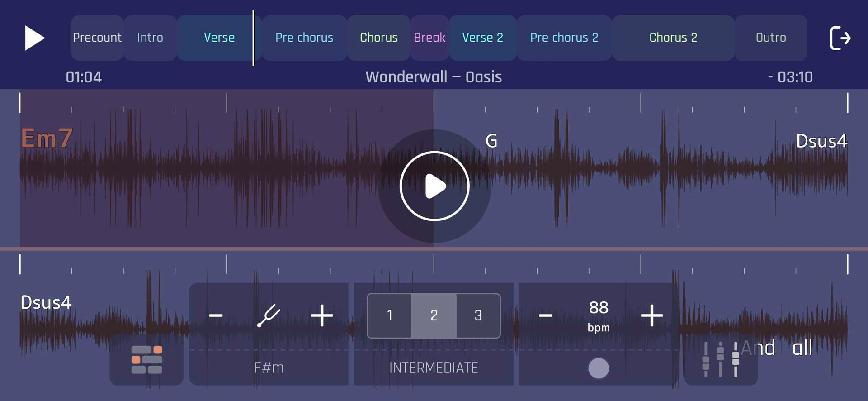Increase the bpm with plus
Image resolution: width=868 pixels, height=401 pixels.
[652, 315]
